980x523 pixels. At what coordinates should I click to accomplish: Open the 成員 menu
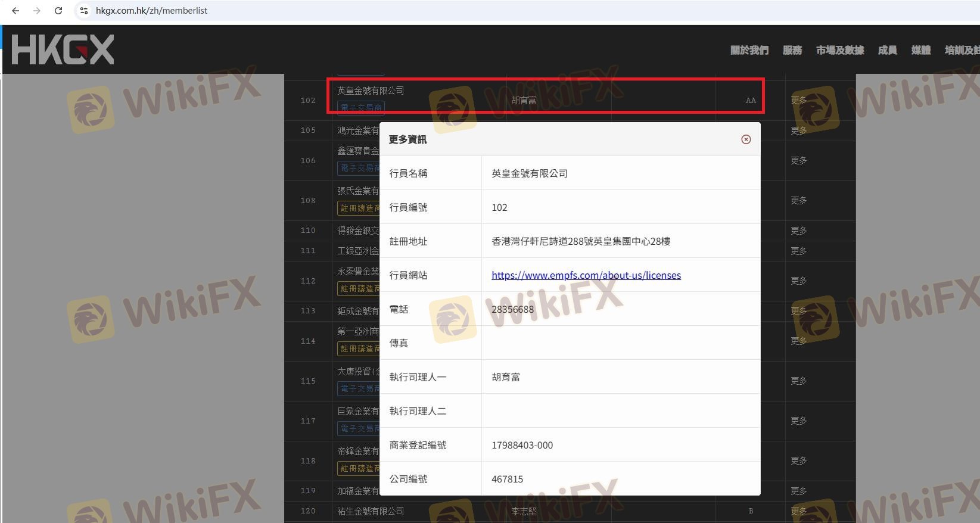click(x=887, y=50)
